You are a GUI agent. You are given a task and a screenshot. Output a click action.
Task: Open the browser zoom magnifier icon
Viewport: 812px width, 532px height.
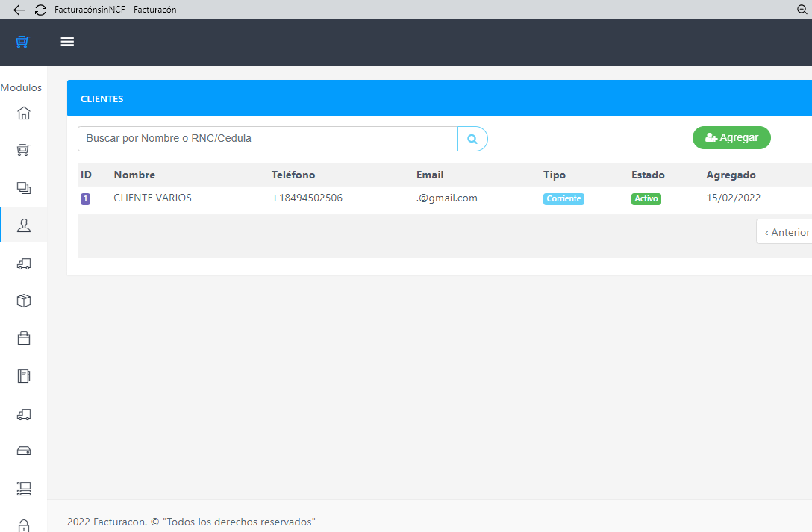pyautogui.click(x=802, y=10)
